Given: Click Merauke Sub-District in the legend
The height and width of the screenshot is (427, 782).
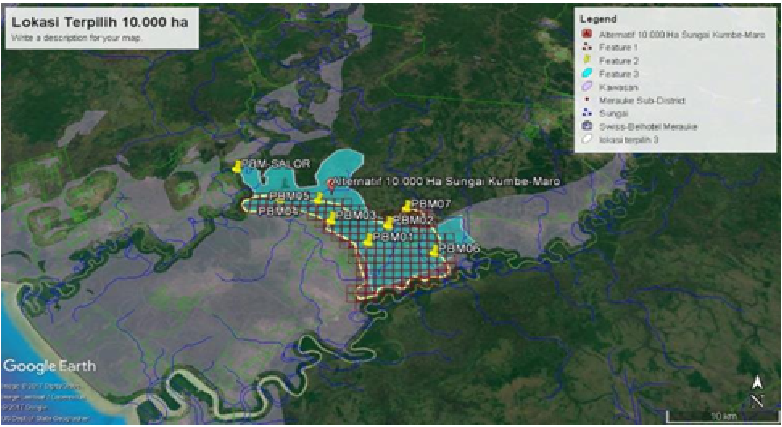Looking at the screenshot, I should (x=641, y=100).
